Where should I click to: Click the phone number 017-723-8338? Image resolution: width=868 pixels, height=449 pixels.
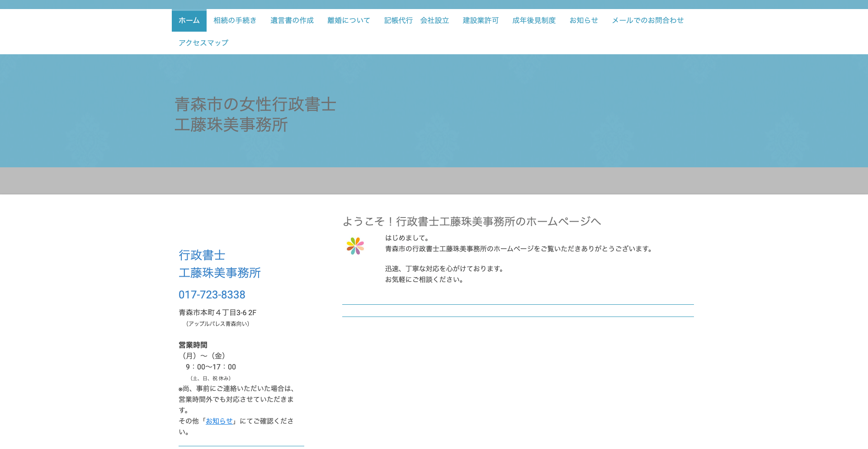(x=212, y=295)
